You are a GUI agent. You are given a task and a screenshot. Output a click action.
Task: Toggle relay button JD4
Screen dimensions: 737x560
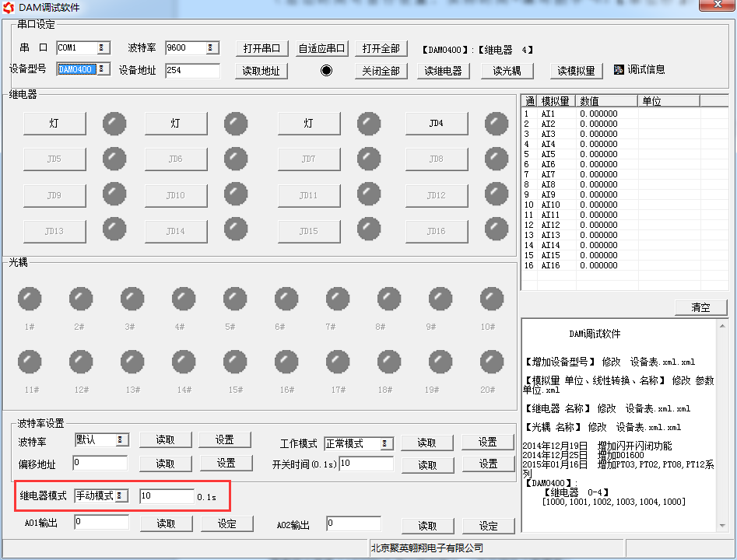point(437,124)
